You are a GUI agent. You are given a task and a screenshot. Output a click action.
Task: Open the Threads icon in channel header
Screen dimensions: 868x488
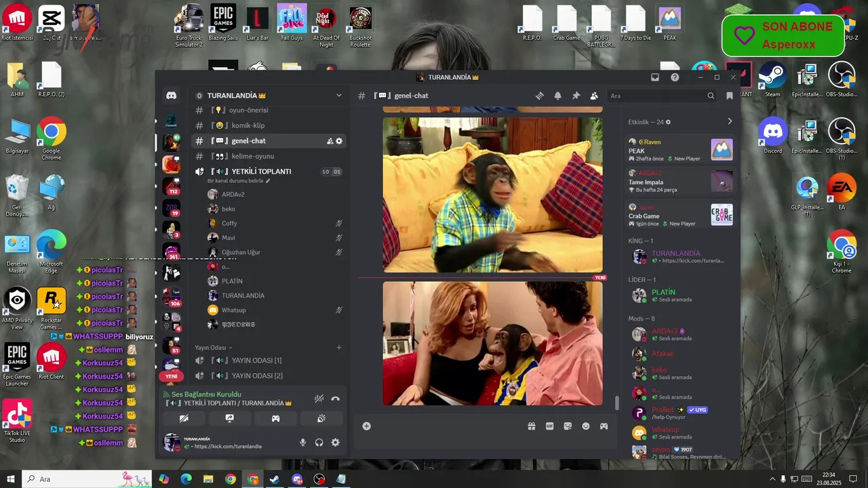pyautogui.click(x=540, y=96)
